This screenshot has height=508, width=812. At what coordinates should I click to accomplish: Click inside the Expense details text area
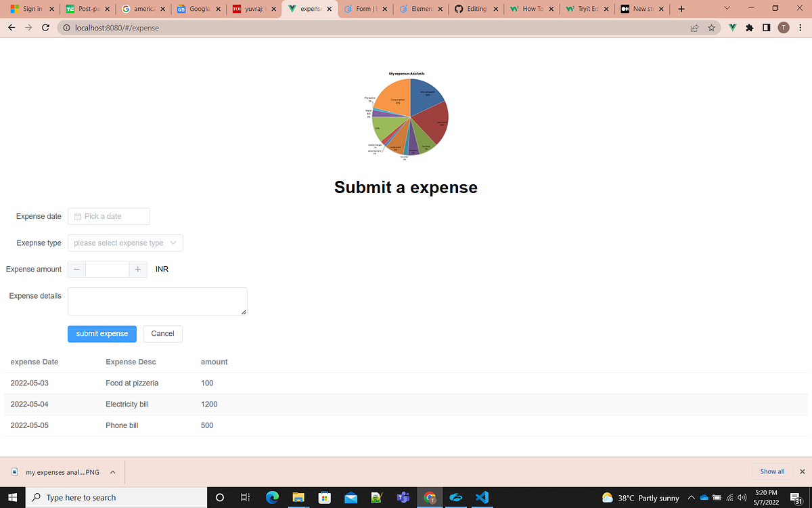pyautogui.click(x=157, y=300)
